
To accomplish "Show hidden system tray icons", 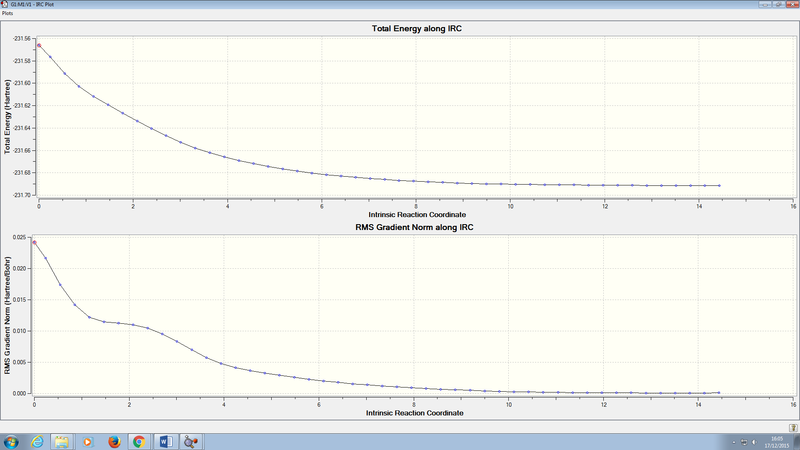I will (734, 442).
